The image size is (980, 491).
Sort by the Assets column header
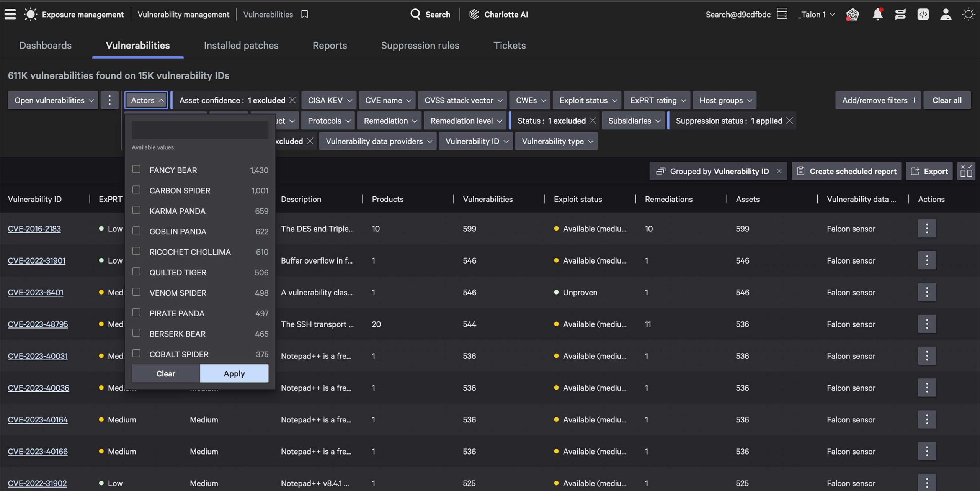point(747,199)
